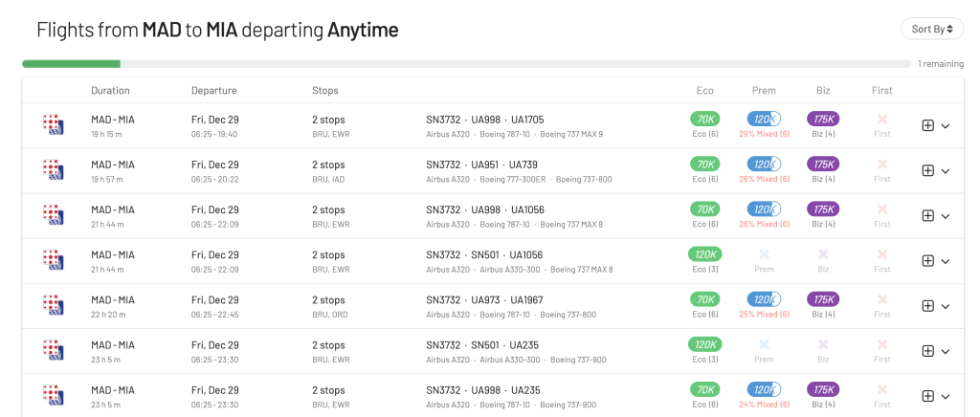Click airline logo of SN501 · UA235 flight
980x417 pixels.
(54, 351)
